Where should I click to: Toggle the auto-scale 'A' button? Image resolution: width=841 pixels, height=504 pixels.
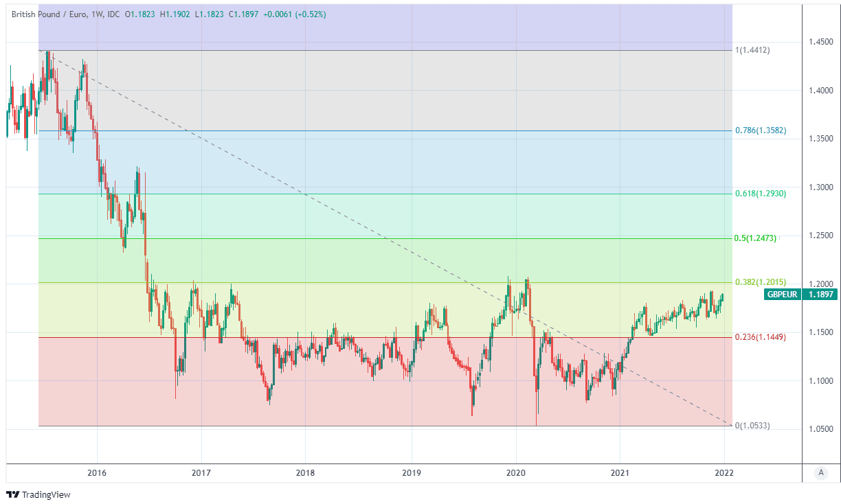tap(820, 472)
